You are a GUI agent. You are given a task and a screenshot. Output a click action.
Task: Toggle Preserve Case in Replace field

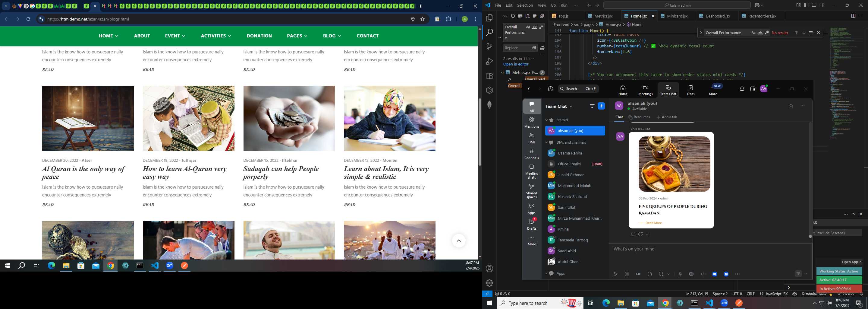(x=534, y=48)
